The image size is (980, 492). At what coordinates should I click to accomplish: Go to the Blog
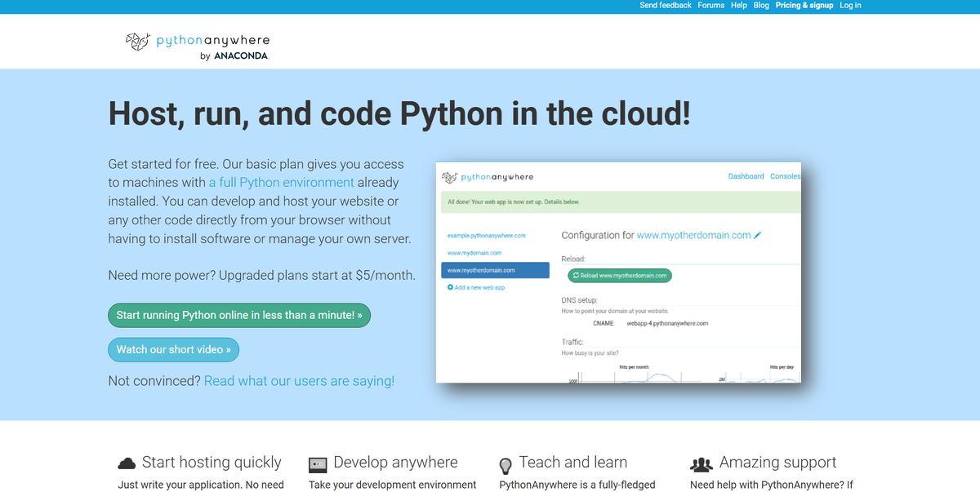tap(761, 5)
